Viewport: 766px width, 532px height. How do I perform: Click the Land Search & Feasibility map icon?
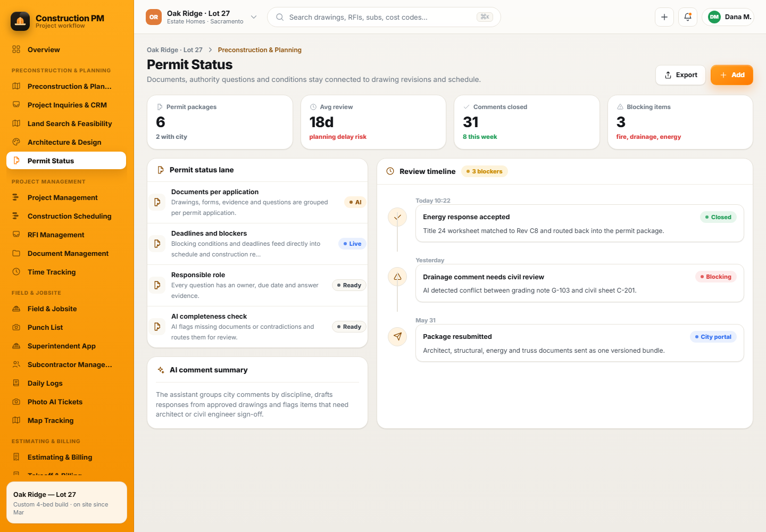pyautogui.click(x=16, y=123)
